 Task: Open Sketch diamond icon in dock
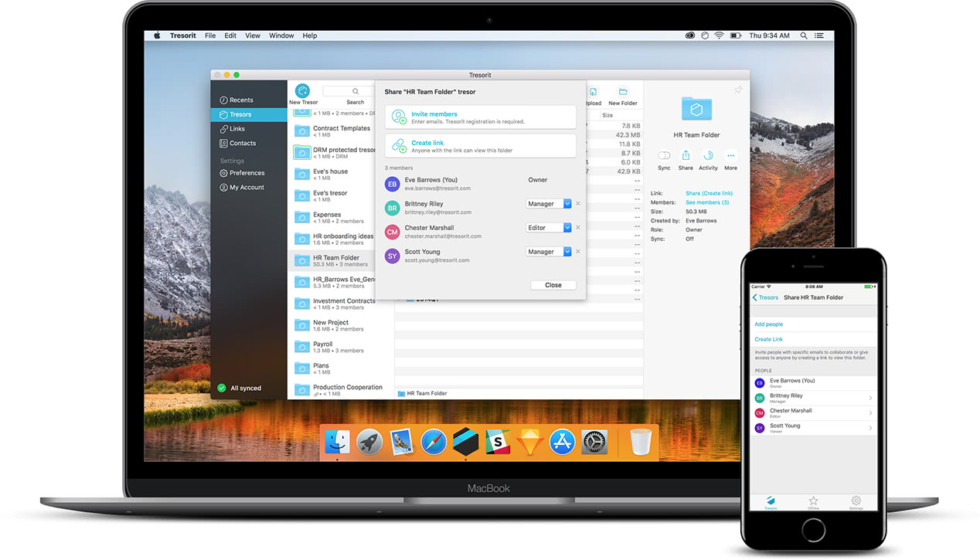tap(530, 442)
